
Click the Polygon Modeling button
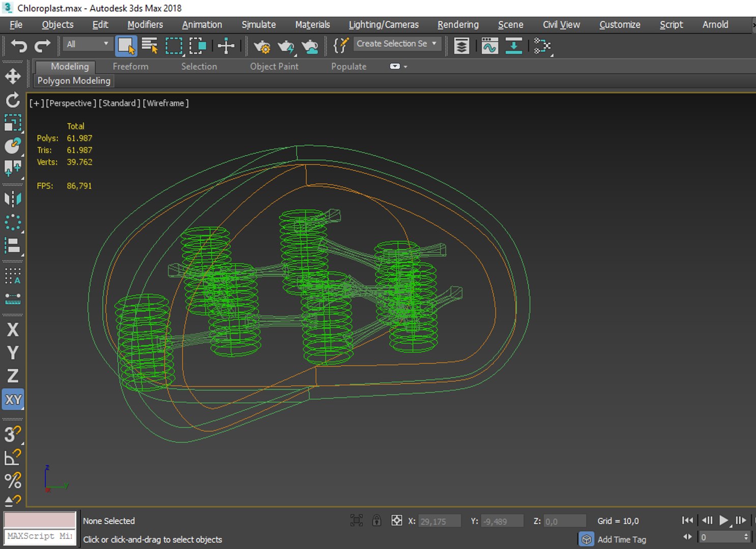tap(74, 81)
